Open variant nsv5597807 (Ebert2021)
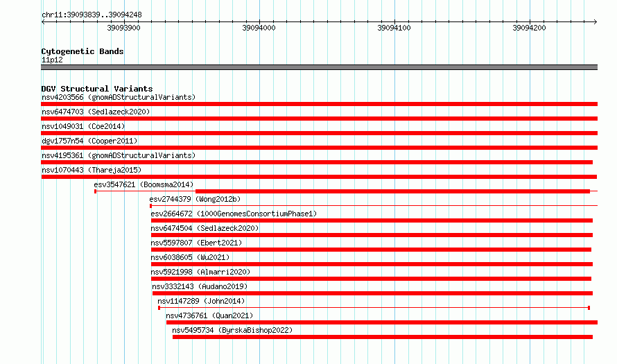 [x=196, y=243]
